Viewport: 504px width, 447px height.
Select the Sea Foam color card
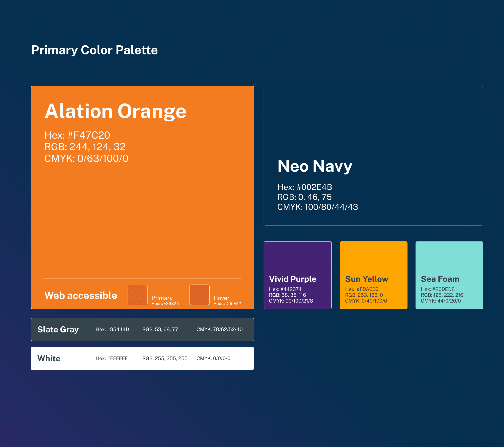449,275
